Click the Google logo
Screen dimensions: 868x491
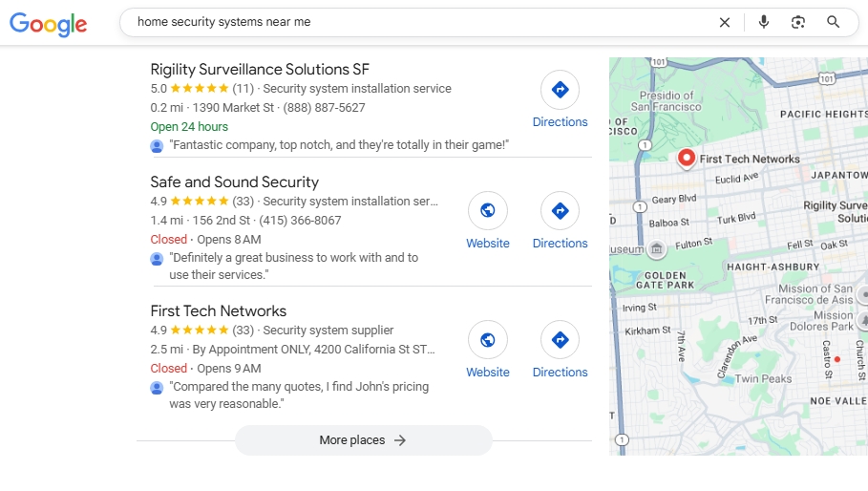click(49, 24)
